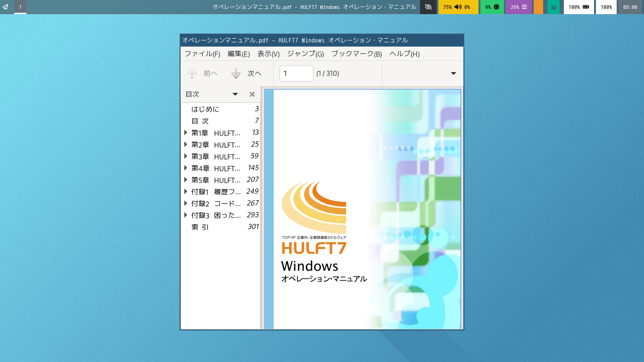Select the 付録2 コード... row text

[x=216, y=204]
